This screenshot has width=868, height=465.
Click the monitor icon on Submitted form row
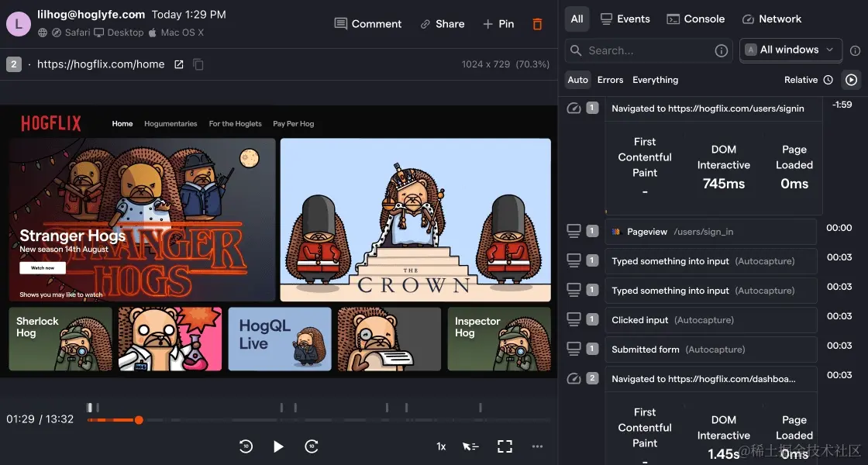pyautogui.click(x=573, y=349)
